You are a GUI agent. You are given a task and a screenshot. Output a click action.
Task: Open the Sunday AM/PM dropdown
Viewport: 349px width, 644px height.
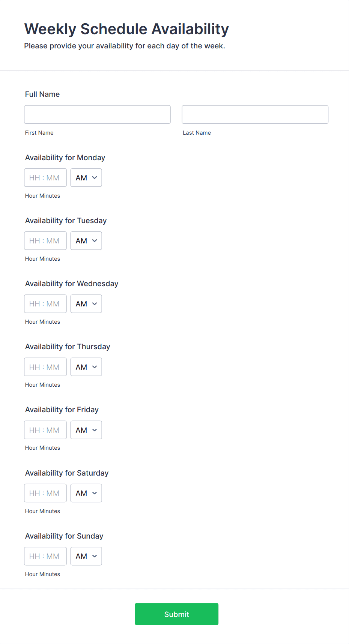click(x=86, y=556)
